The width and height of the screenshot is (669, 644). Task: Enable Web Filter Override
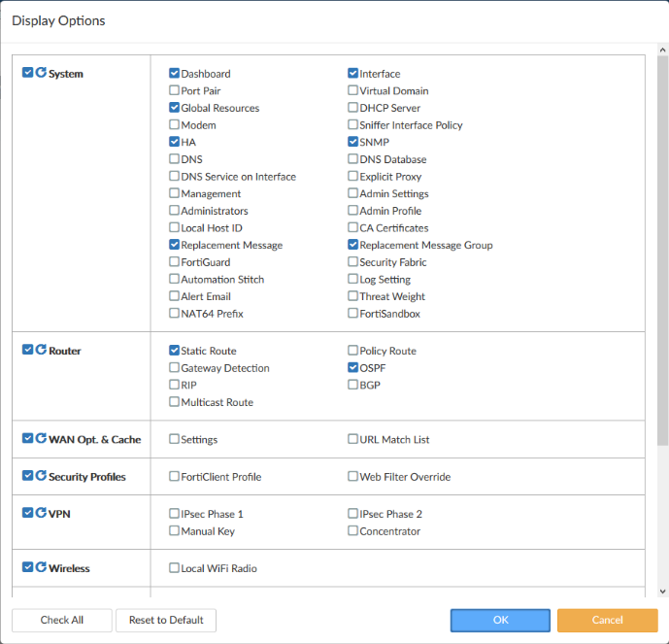[x=352, y=476]
